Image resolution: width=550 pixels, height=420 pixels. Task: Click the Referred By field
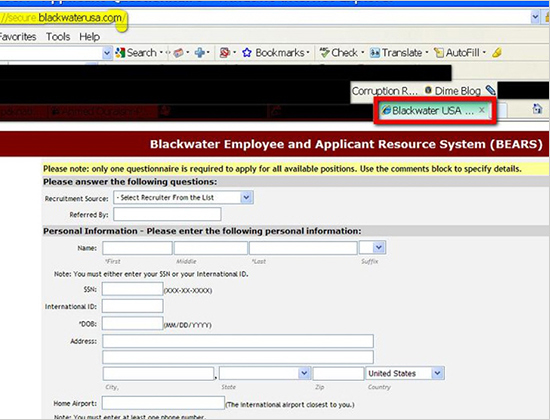[167, 214]
